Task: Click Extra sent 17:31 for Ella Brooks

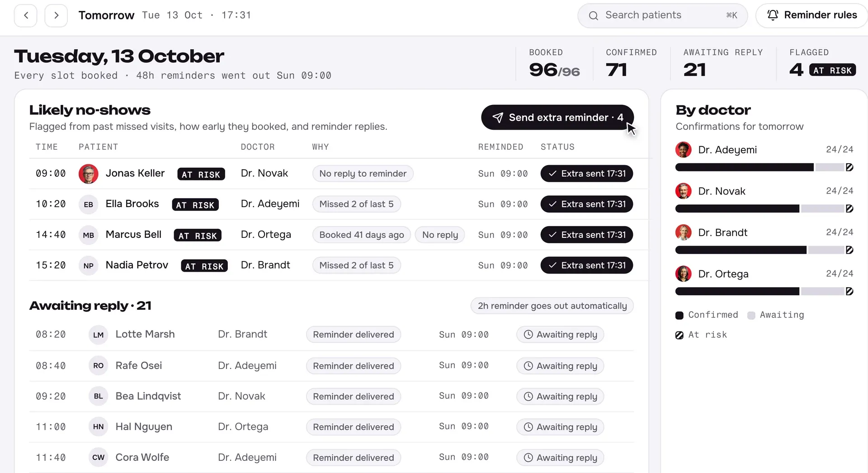Action: pos(587,204)
